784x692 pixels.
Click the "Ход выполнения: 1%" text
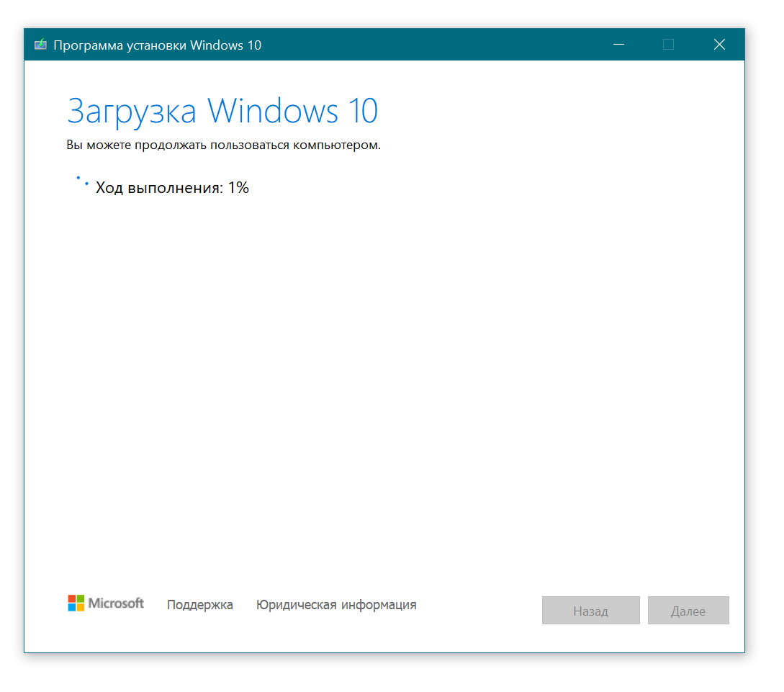point(172,188)
